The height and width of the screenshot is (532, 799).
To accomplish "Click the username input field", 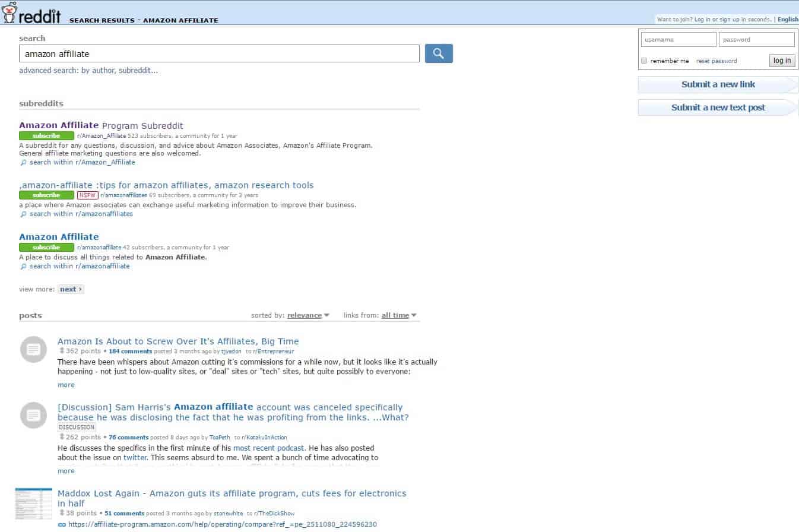I will pyautogui.click(x=678, y=40).
